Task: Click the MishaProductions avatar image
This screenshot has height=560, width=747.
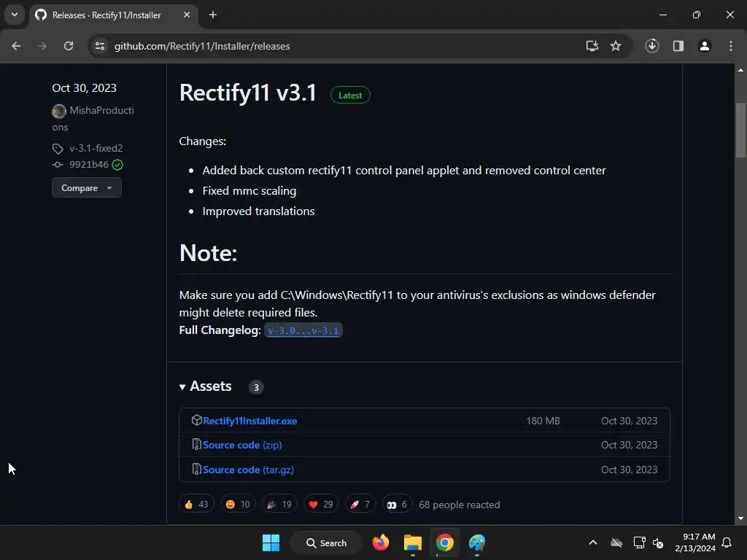Action: click(59, 112)
